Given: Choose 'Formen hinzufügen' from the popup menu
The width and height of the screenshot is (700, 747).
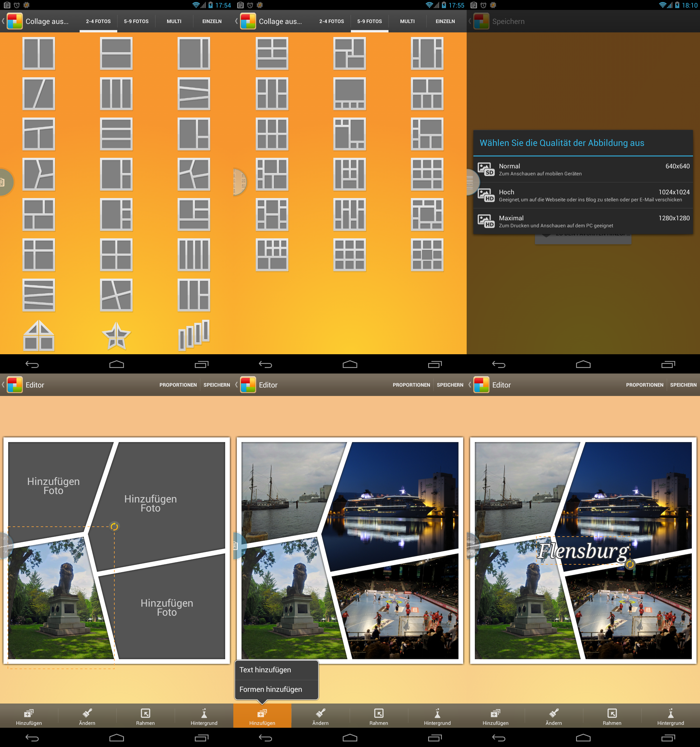Looking at the screenshot, I should [277, 690].
